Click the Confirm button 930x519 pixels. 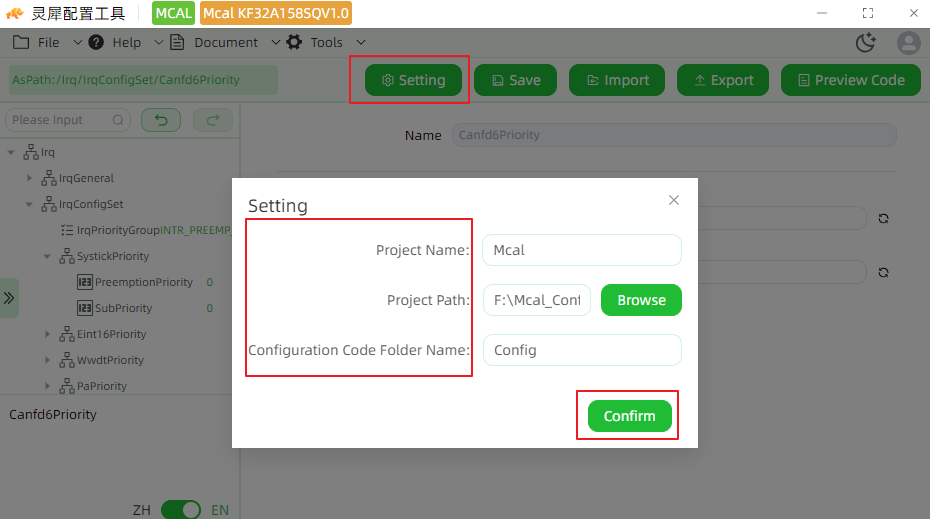click(x=629, y=416)
